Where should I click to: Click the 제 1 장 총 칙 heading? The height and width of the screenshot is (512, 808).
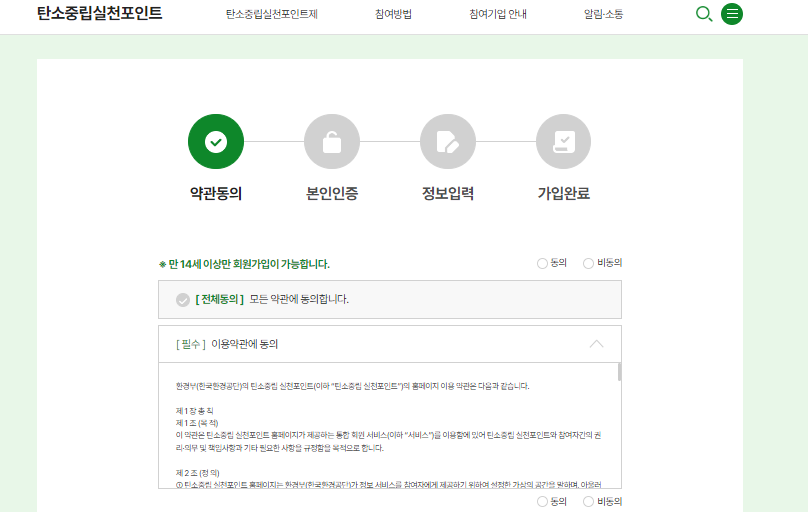pos(194,411)
